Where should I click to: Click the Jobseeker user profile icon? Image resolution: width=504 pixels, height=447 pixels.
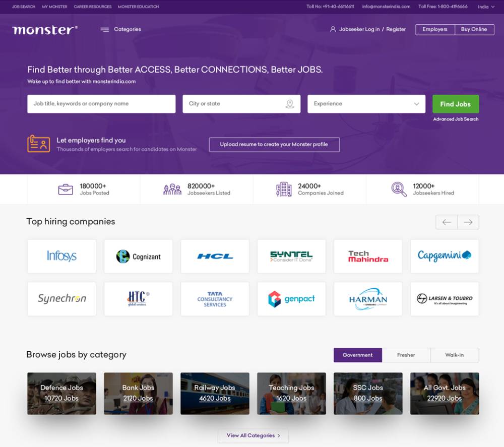click(x=333, y=29)
